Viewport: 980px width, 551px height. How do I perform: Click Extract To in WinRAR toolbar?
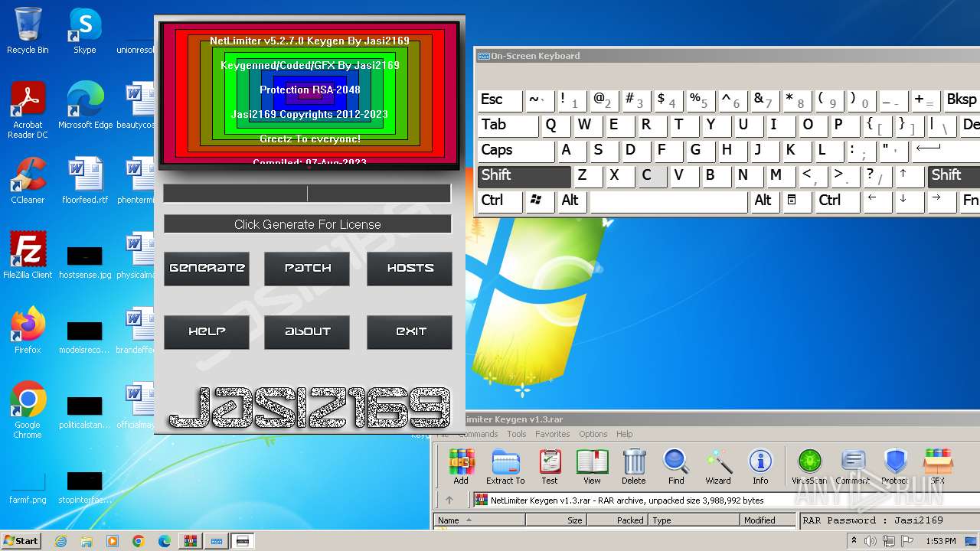pyautogui.click(x=505, y=466)
